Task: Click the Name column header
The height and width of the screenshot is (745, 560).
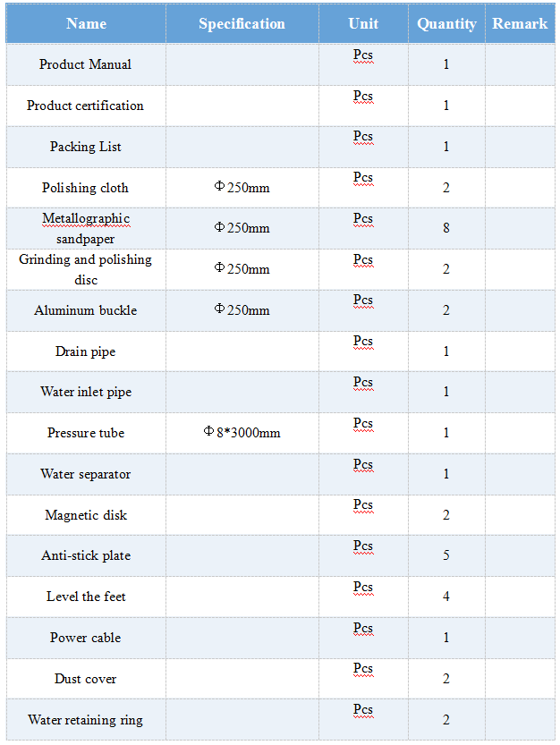Action: (86, 24)
